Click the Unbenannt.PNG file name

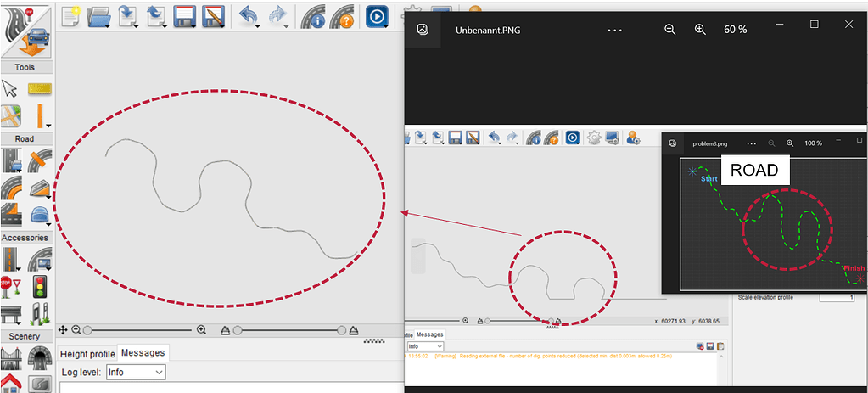coord(488,31)
